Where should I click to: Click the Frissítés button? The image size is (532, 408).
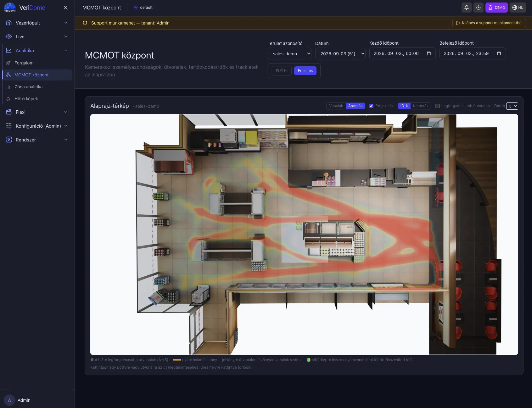(x=305, y=71)
